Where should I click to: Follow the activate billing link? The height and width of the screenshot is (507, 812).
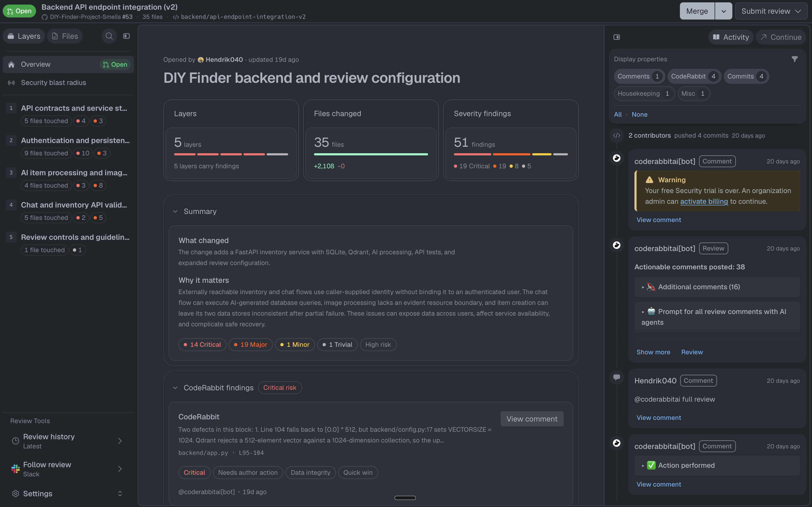coord(704,202)
